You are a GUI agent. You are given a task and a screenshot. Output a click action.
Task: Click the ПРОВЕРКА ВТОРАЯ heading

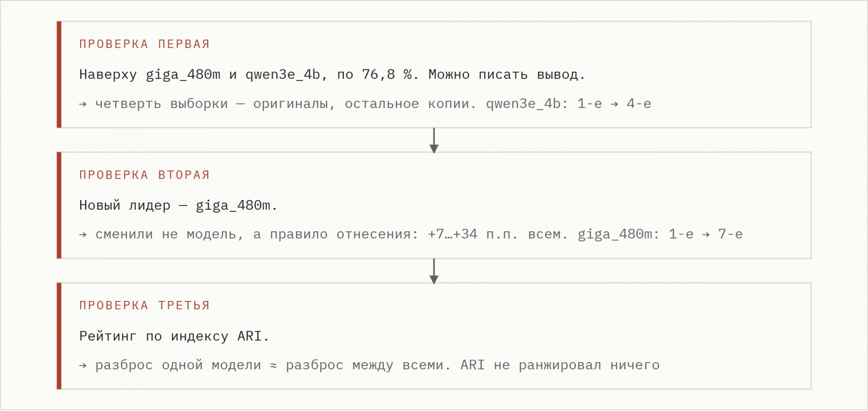coord(144,175)
